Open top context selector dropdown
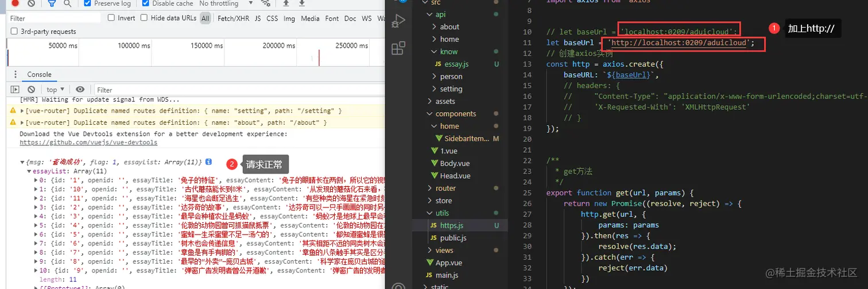868x289 pixels. 55,90
